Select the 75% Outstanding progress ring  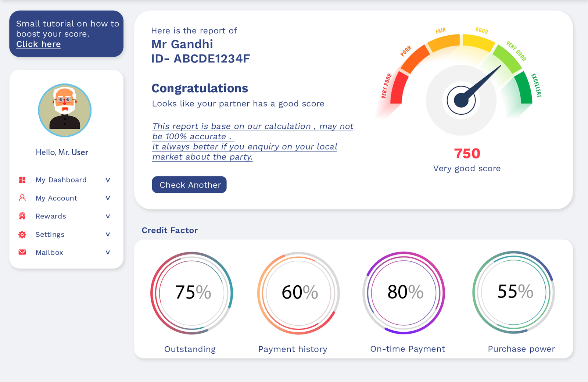192,293
